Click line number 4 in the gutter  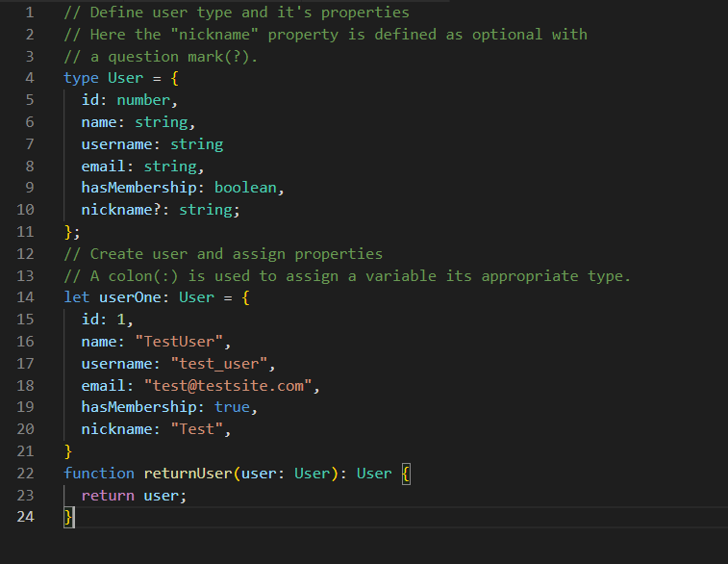[30, 78]
